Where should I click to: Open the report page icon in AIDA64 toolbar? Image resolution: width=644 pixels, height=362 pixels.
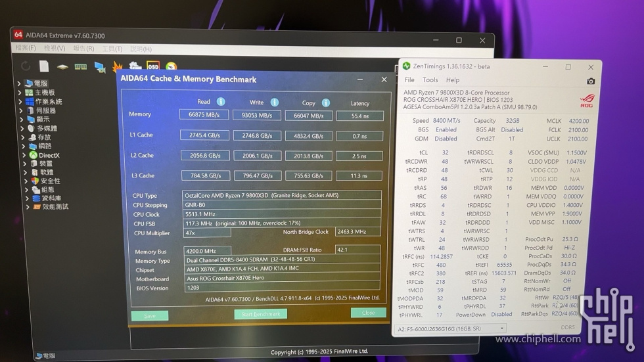click(44, 66)
